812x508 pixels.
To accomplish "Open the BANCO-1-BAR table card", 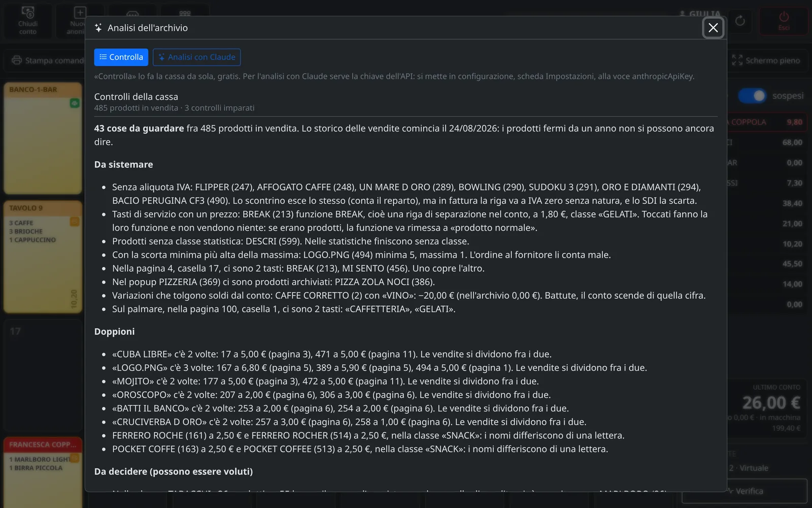I will (43, 138).
